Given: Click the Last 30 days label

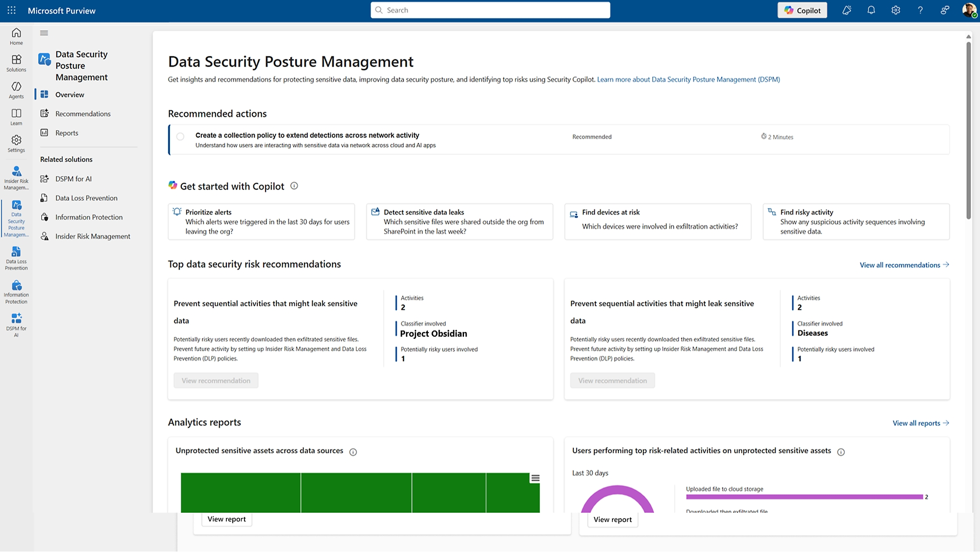Looking at the screenshot, I should [x=590, y=473].
